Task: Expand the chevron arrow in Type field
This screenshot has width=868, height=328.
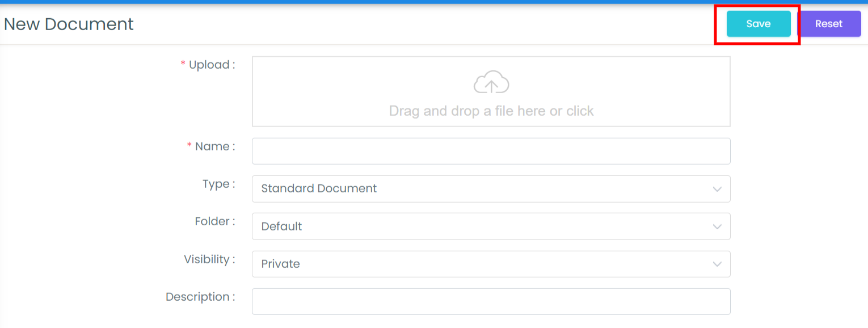Action: coord(717,189)
